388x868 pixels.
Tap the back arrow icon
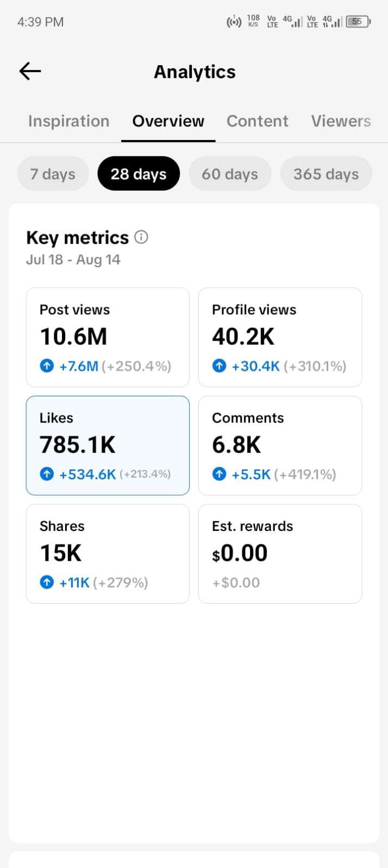30,71
